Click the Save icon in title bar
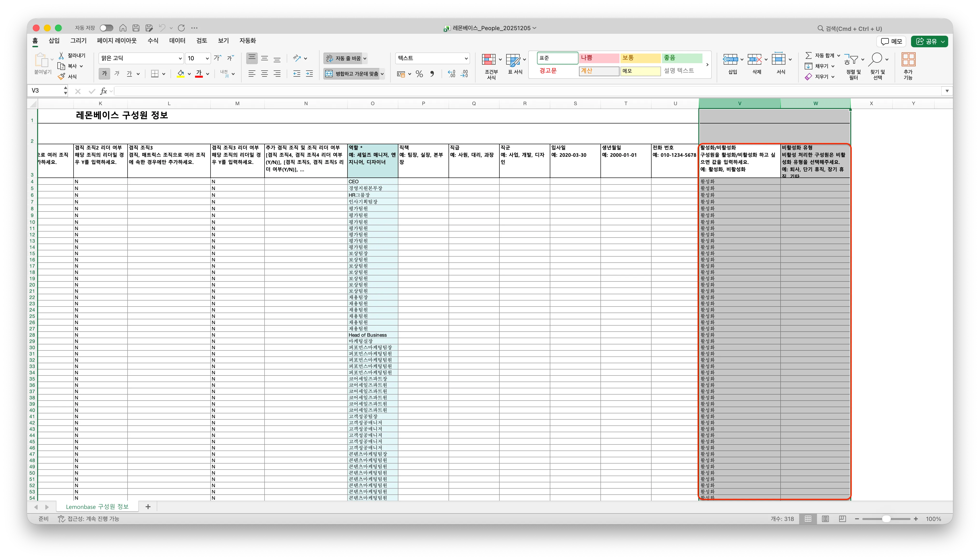The image size is (980, 560). (136, 28)
